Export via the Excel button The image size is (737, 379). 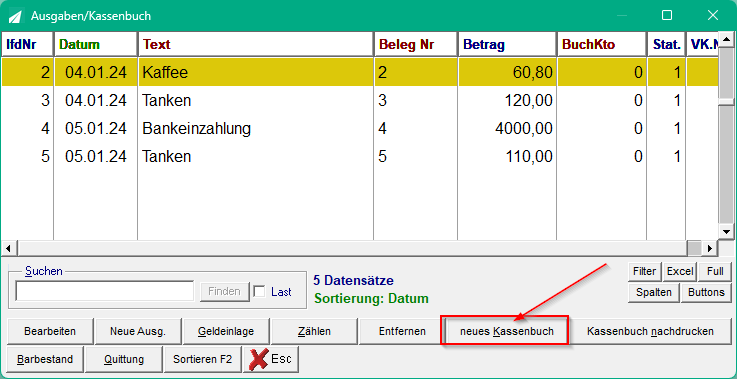(x=680, y=271)
